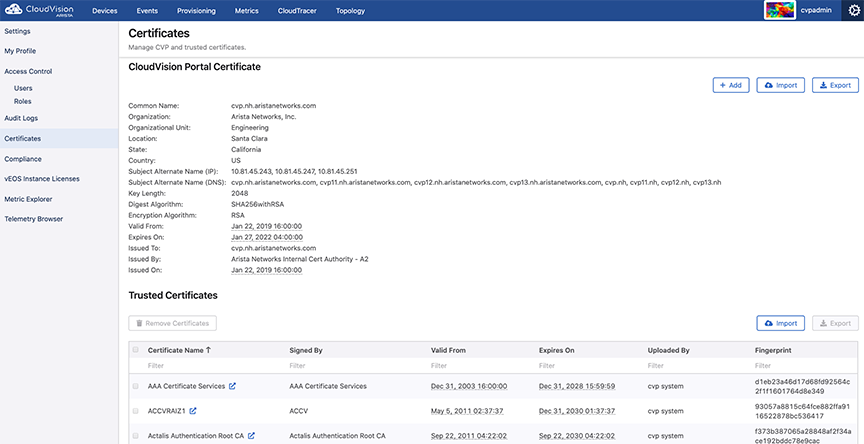The width and height of the screenshot is (864, 444).
Task: Click May 5, 2011 02:37:37 cell
Action: tap(467, 411)
